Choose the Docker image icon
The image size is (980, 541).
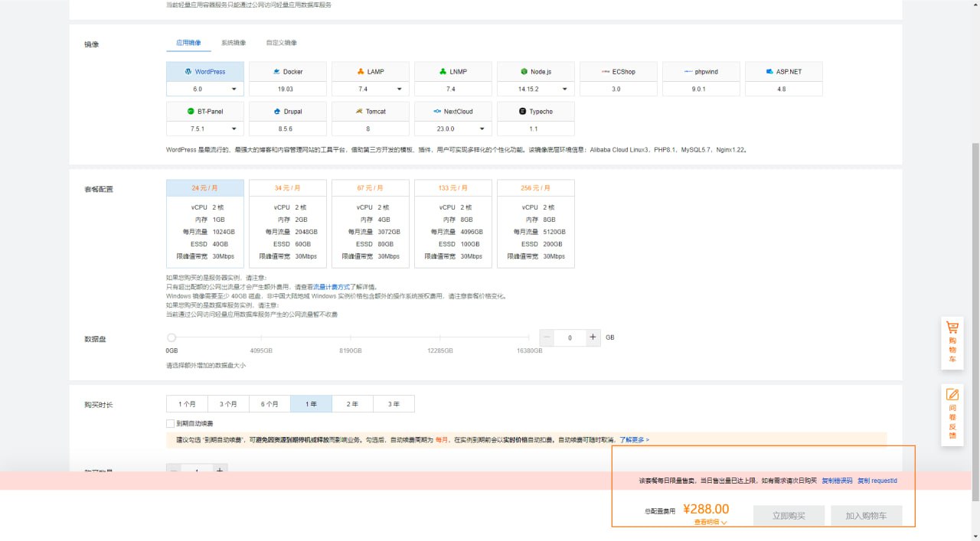[276, 71]
